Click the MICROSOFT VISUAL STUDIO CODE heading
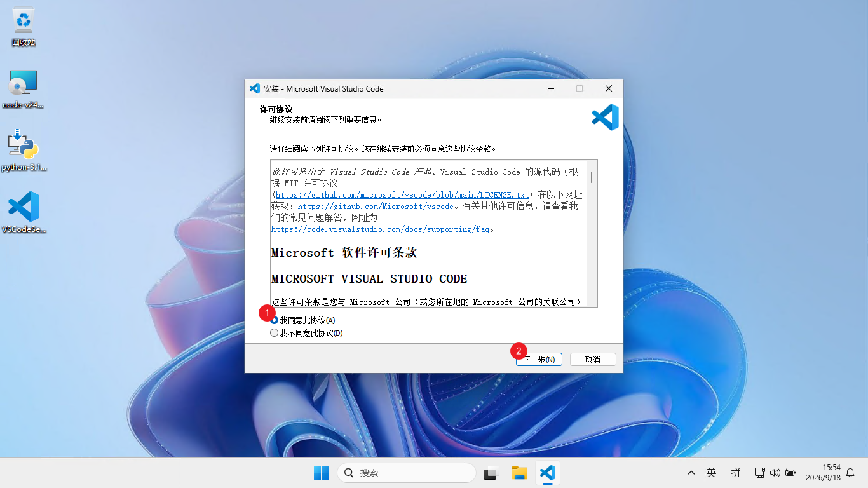Viewport: 868px width, 488px height. tap(369, 279)
